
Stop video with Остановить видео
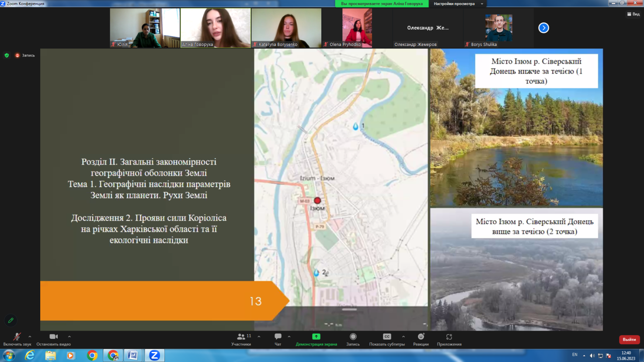click(53, 337)
